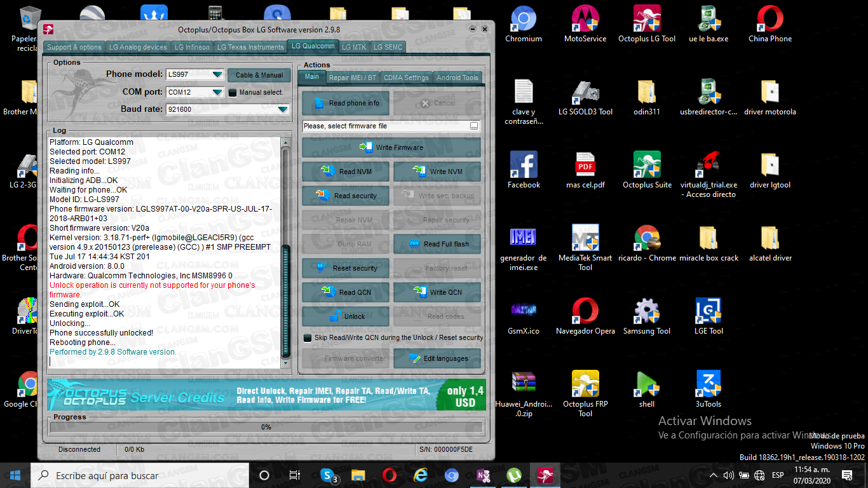Open ricardo - Chrome shortcut
This screenshot has height=488, width=868.
tap(647, 243)
